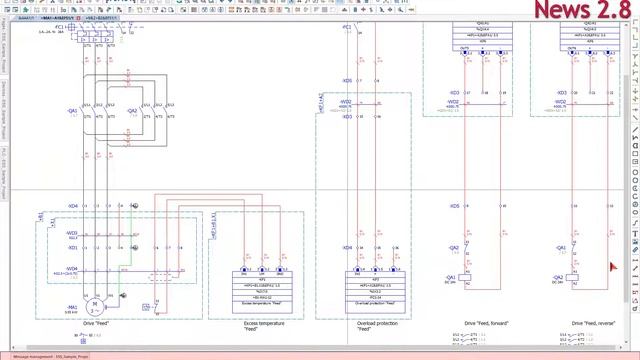Click the Drive "Feed, forward" path text
The width and height of the screenshot is (640, 360).
coord(486,323)
